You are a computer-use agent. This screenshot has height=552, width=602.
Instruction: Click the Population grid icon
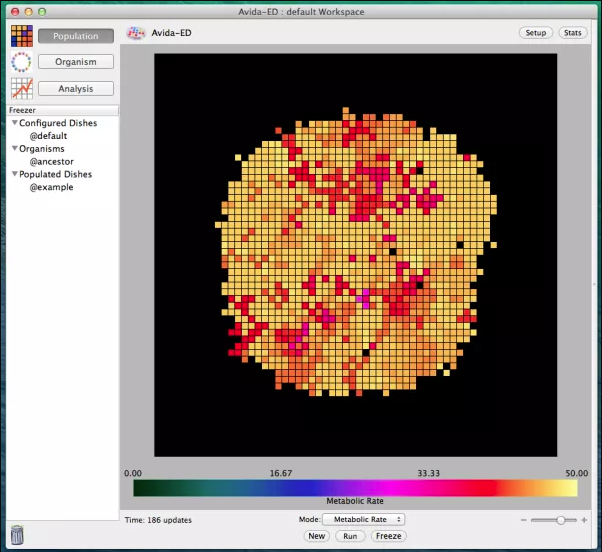click(21, 36)
